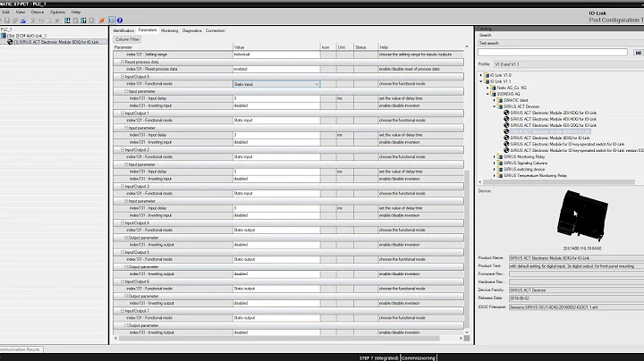Select the SIRIUS ACT 8DIQ device in PLC tree
The width and height of the screenshot is (644, 361).
coord(55,42)
